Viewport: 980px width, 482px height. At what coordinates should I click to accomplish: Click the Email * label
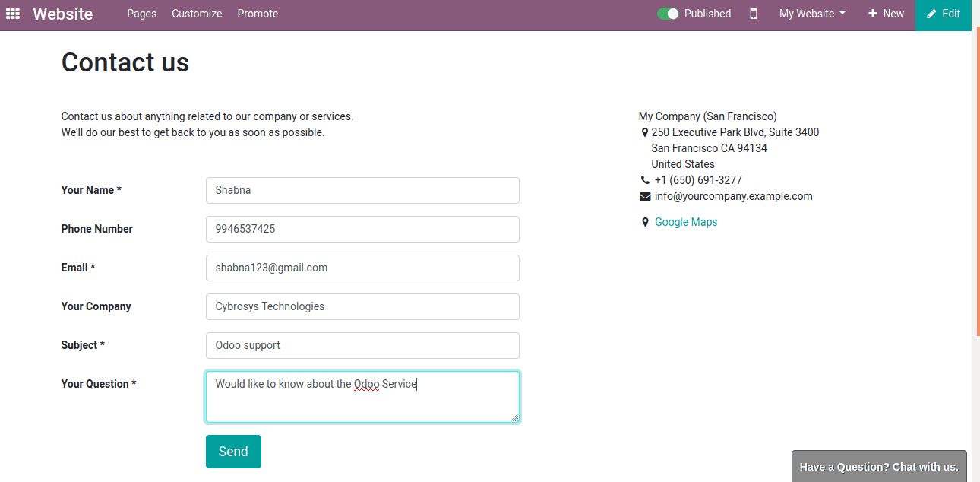coord(78,268)
